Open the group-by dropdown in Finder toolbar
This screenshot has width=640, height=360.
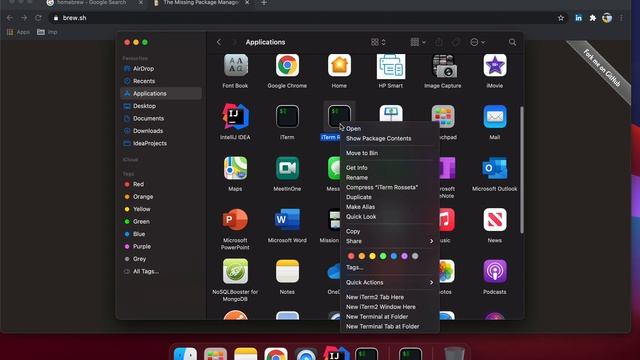[418, 42]
